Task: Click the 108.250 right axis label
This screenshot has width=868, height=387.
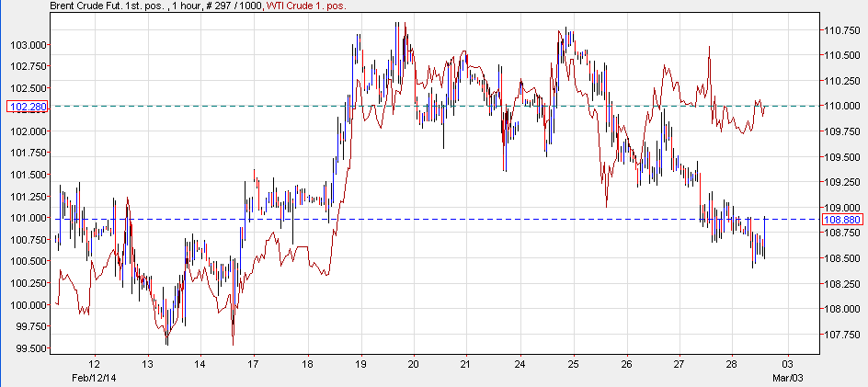Action: [841, 284]
